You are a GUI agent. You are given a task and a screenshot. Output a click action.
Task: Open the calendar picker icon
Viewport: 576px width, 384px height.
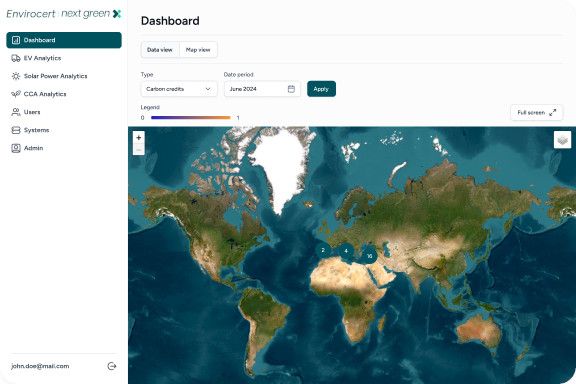tap(291, 89)
